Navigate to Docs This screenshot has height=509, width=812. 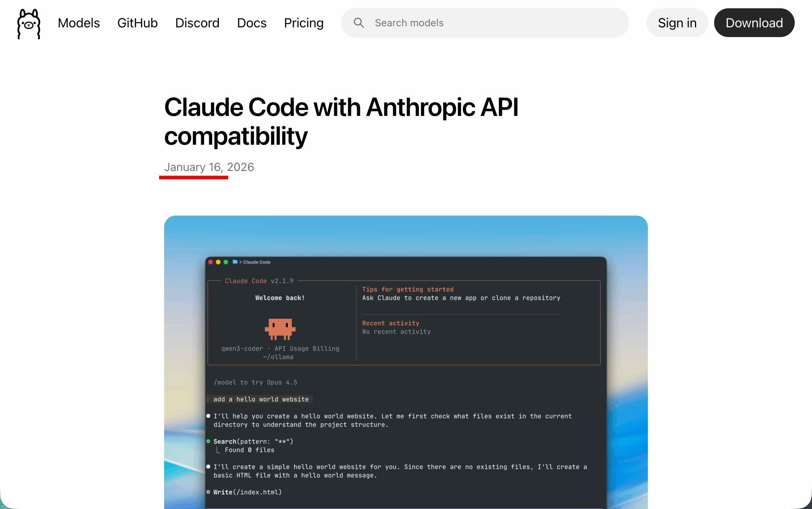pos(252,23)
